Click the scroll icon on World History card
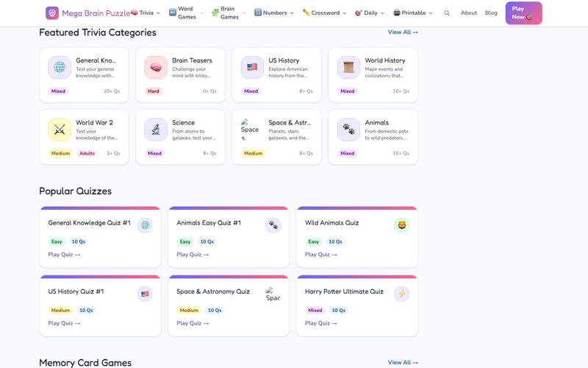 (348, 67)
